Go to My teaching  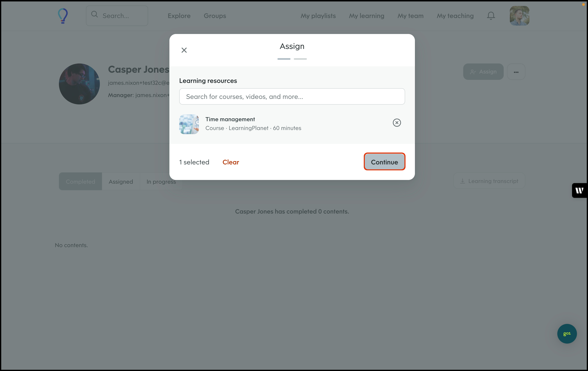click(x=455, y=16)
